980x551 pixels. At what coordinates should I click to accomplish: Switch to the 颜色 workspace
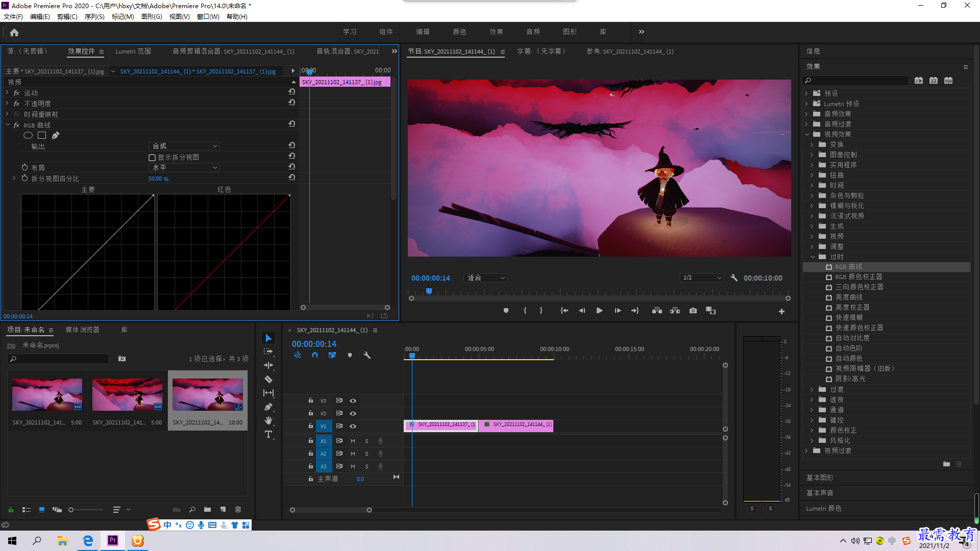coord(459,32)
